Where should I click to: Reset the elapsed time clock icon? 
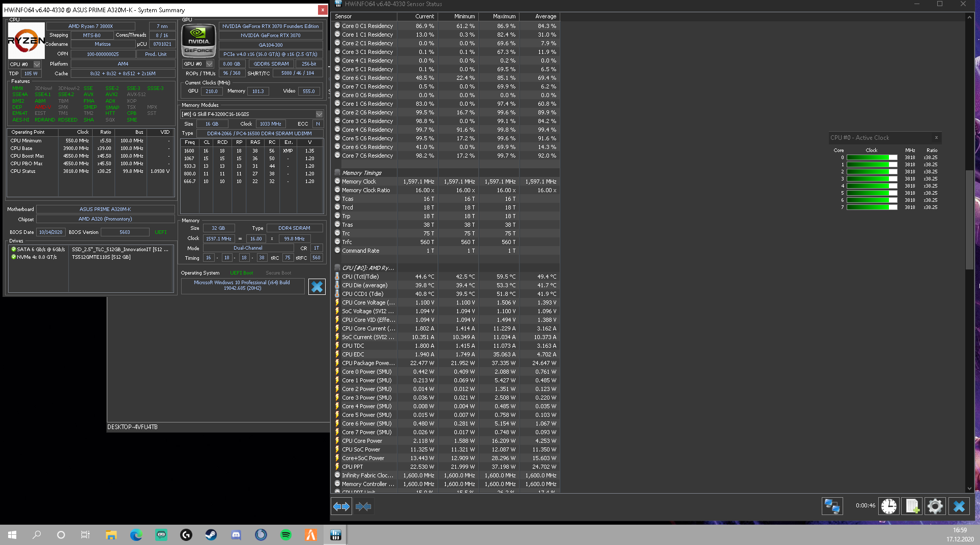889,506
